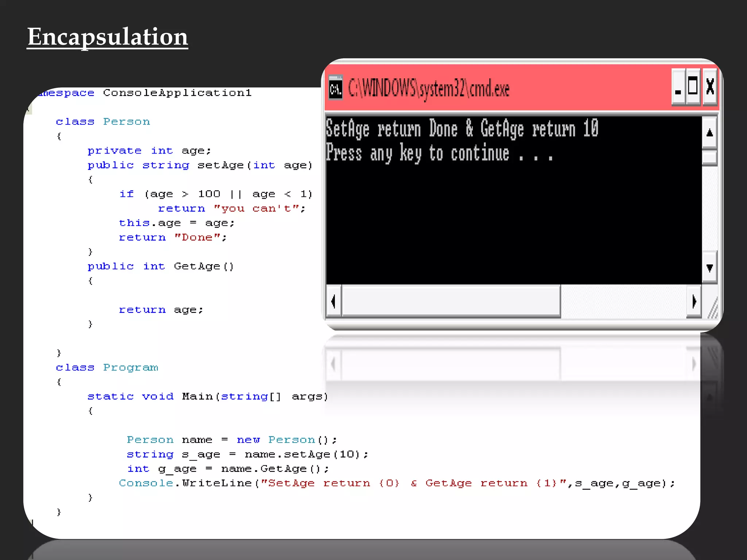The width and height of the screenshot is (747, 560).
Task: Click the 'Press any key to continue' text
Action: [x=439, y=153]
